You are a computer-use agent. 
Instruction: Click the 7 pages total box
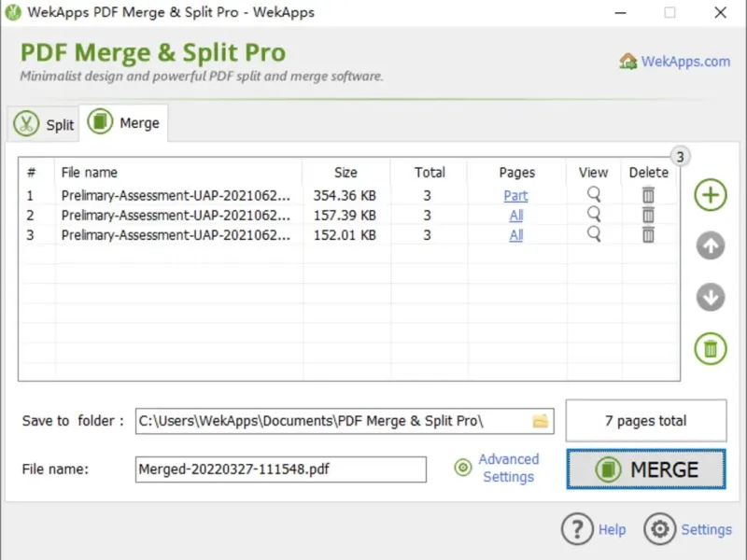(x=646, y=421)
